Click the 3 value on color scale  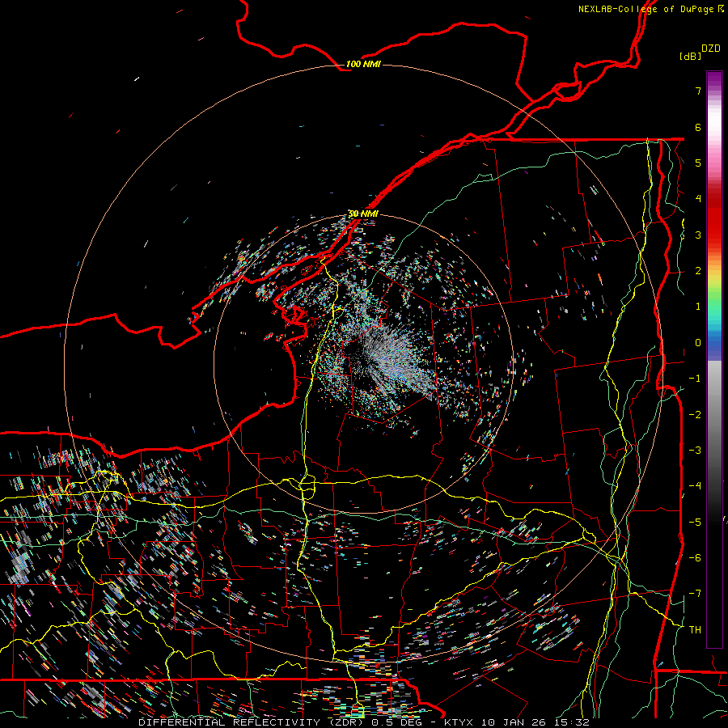pyautogui.click(x=698, y=235)
